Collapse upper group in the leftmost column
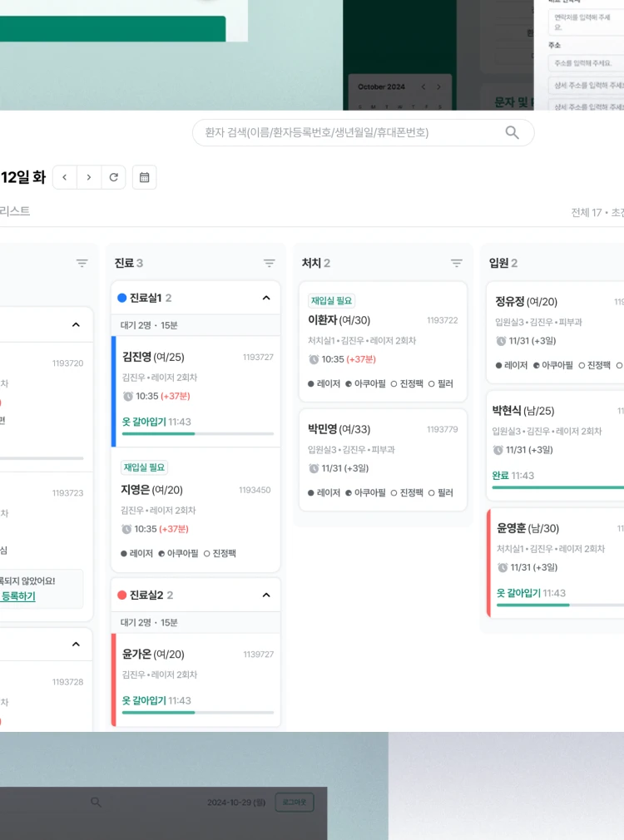 tap(76, 324)
